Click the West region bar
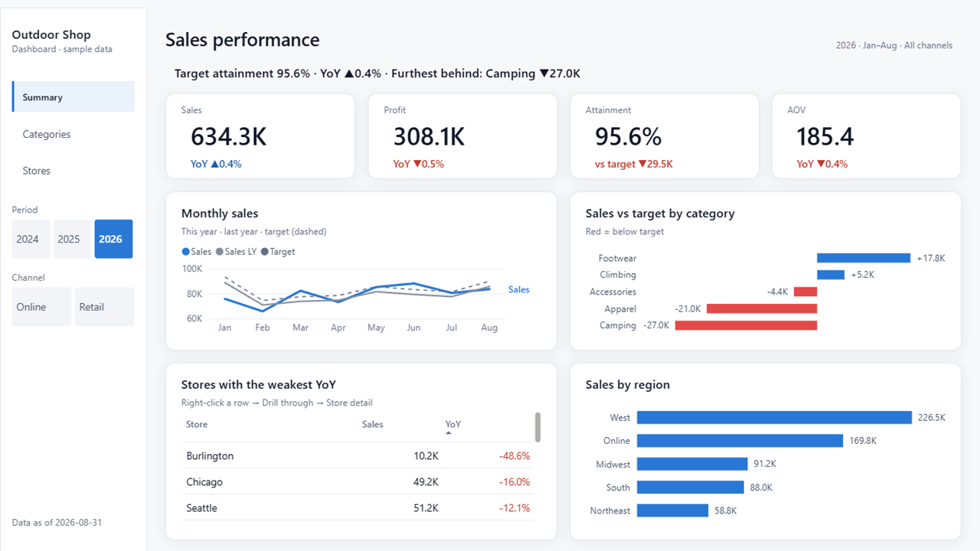980x551 pixels. click(774, 417)
